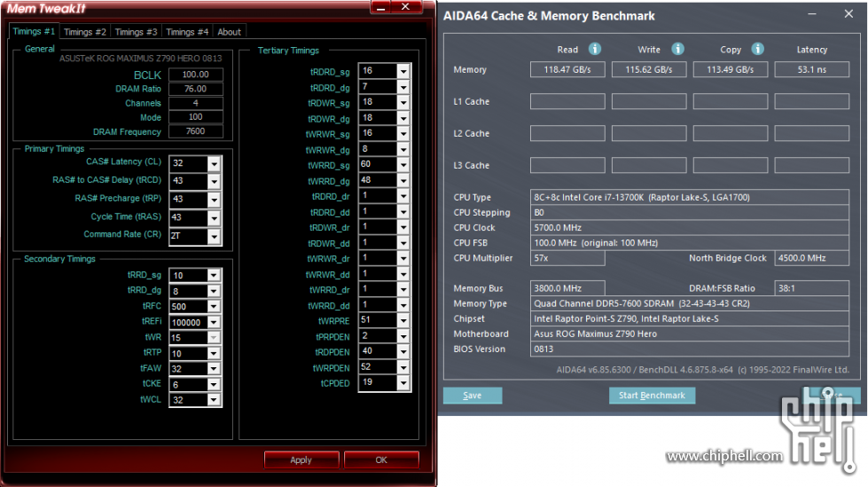Click the DRAM Ratio field 76.00
The height and width of the screenshot is (487, 868).
tap(195, 89)
